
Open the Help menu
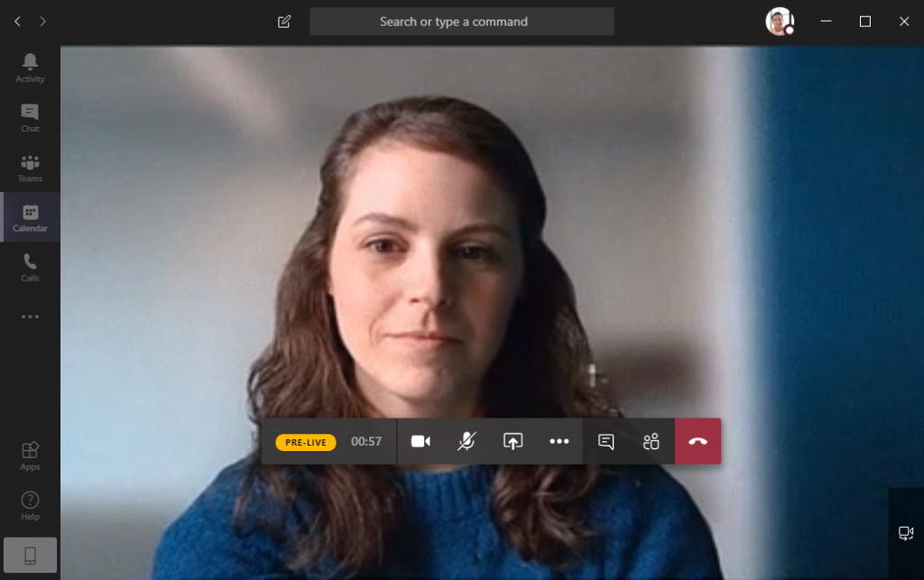(x=30, y=506)
